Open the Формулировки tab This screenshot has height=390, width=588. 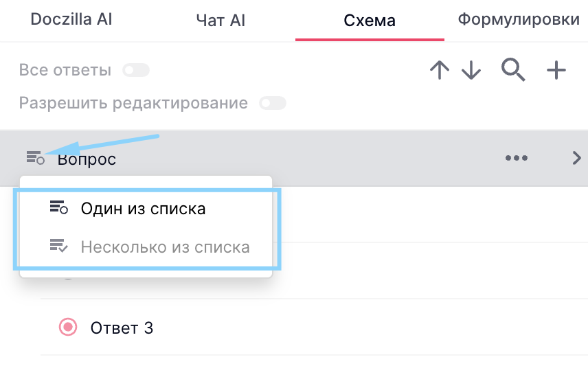tap(519, 20)
